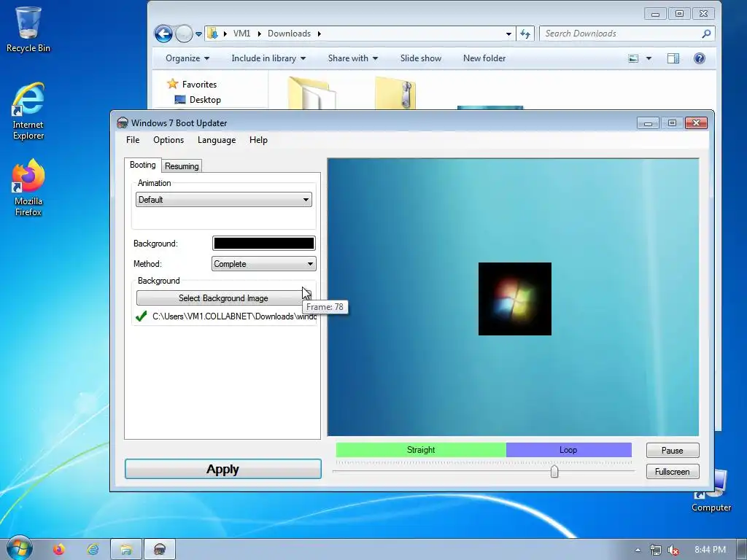Open the muted volume tray icon

pos(673,550)
